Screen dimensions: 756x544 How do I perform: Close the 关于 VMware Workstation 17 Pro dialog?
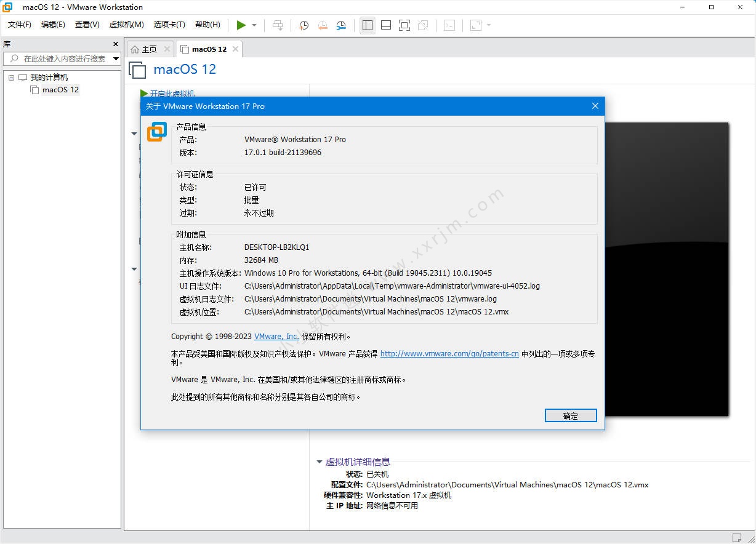click(x=595, y=106)
